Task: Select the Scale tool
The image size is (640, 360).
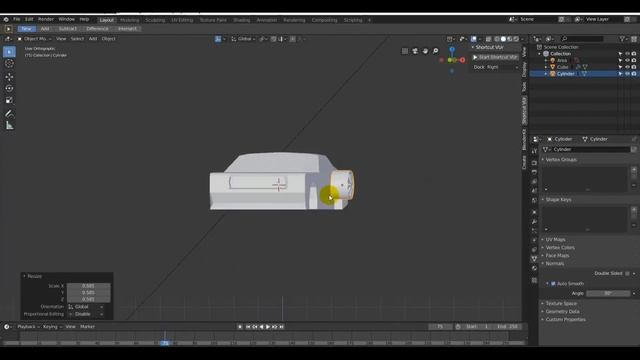Action: tap(9, 100)
